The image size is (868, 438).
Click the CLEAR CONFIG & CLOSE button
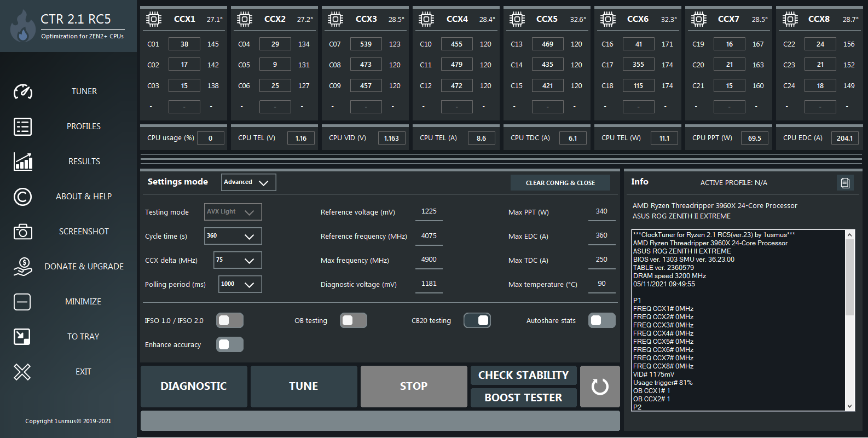560,183
